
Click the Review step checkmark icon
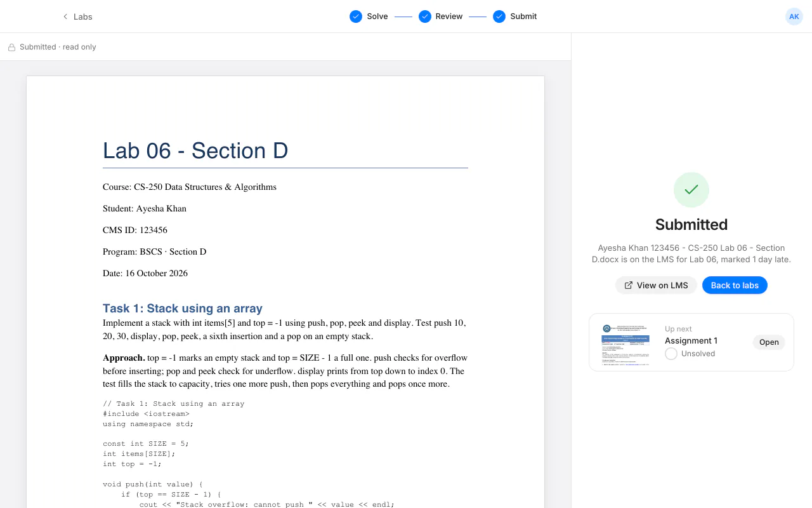tap(425, 17)
